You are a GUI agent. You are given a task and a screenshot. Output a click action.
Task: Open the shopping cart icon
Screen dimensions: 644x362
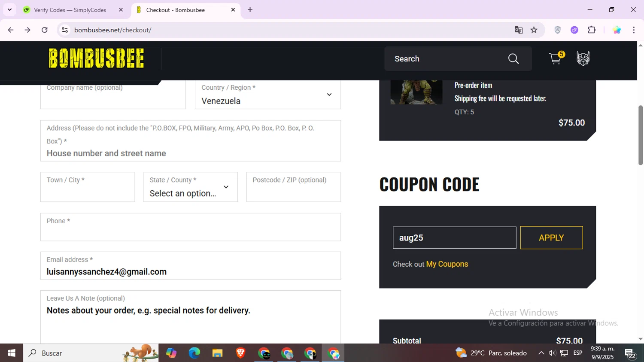click(555, 59)
